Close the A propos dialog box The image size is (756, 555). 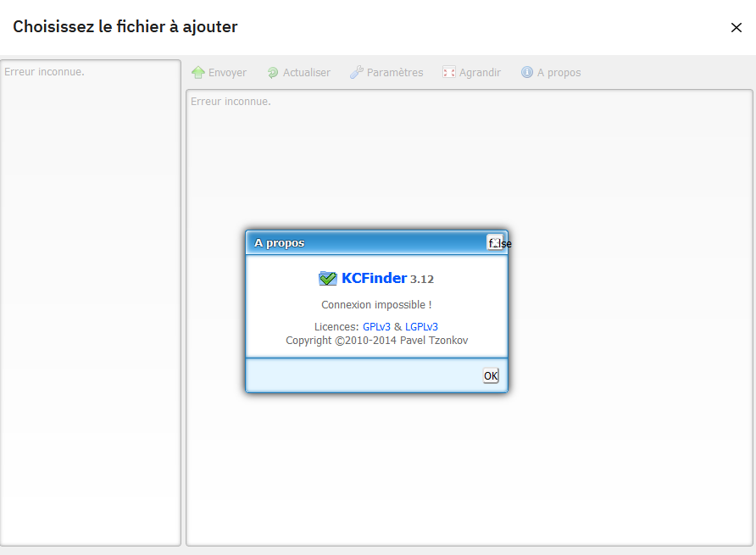point(495,243)
